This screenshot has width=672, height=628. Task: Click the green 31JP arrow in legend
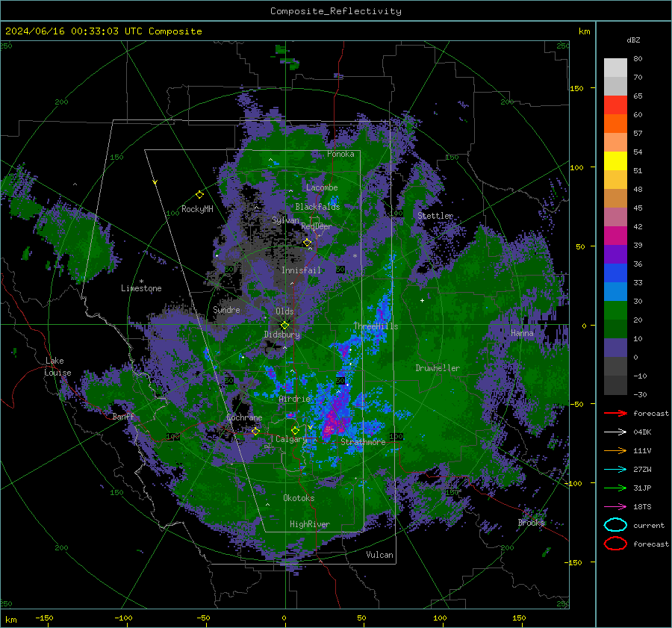615,488
